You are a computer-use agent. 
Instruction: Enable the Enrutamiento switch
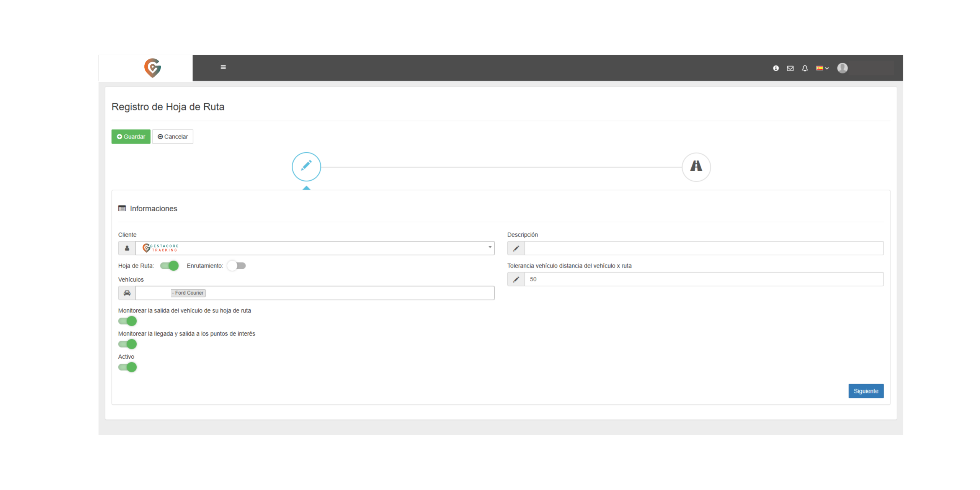click(236, 266)
